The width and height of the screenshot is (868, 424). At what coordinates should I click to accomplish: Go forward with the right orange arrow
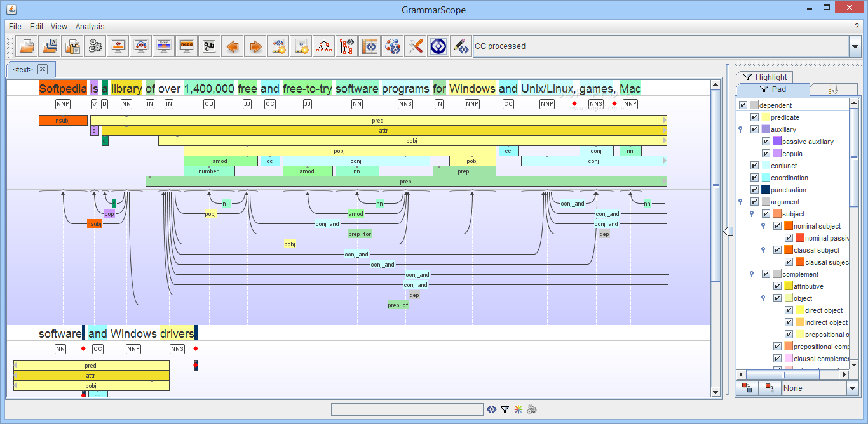pos(255,46)
